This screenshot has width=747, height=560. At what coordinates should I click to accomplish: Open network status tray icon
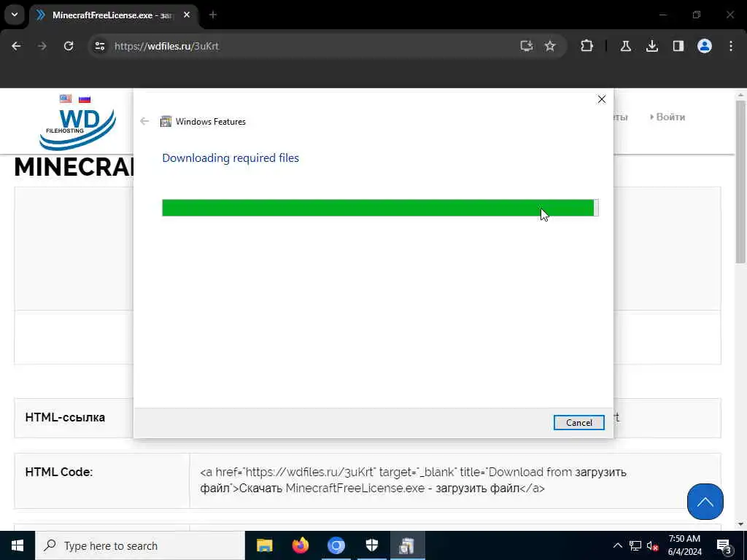[635, 545]
